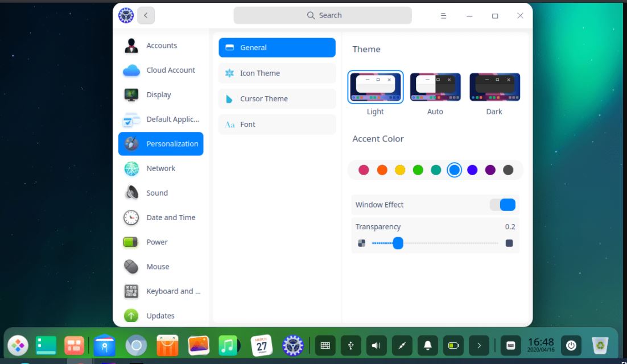Screen dimensions: 627x364
Task: Select the Personalization category
Action: pos(161,144)
